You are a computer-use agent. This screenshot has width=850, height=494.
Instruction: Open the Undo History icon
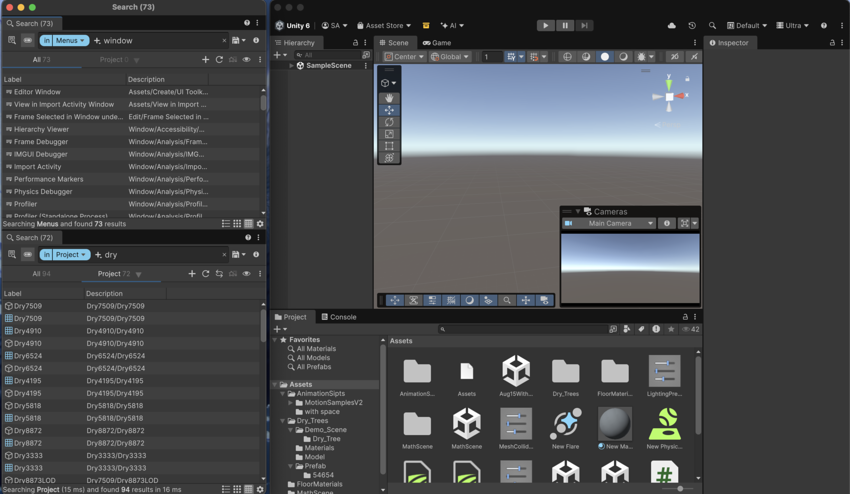tap(691, 25)
